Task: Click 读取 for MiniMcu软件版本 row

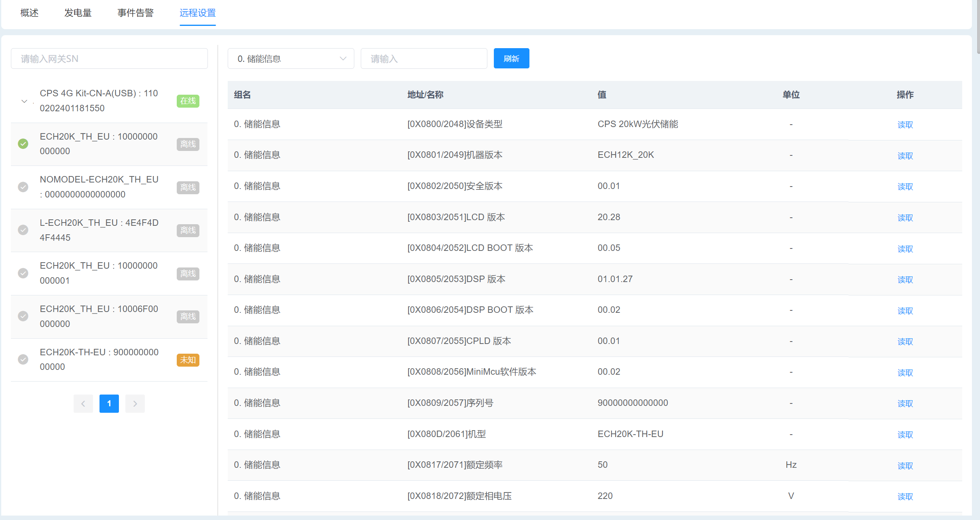Action: (x=905, y=373)
